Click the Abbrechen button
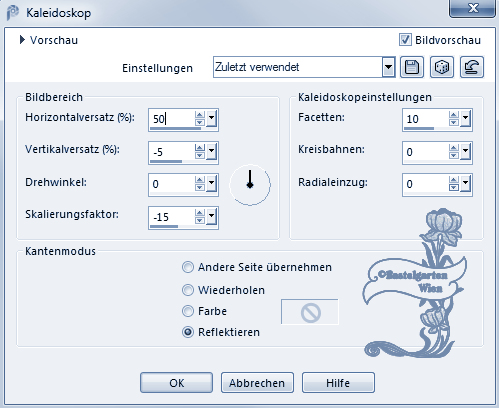This screenshot has height=408, width=499. click(257, 383)
